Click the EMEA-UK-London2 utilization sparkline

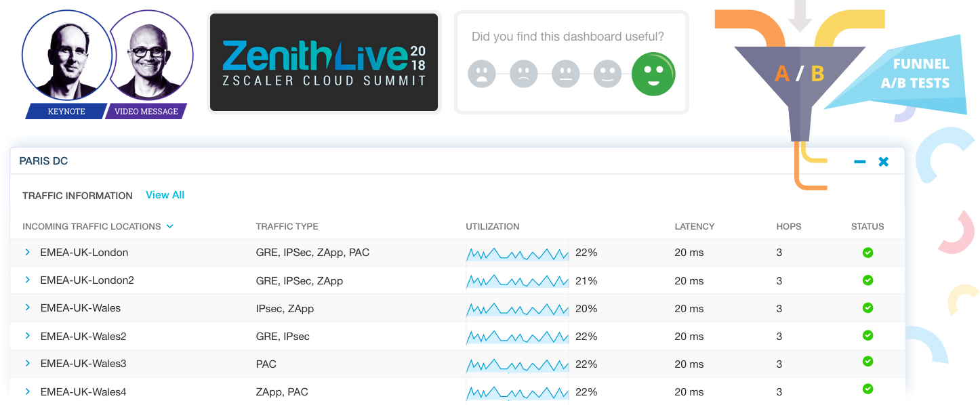point(517,280)
